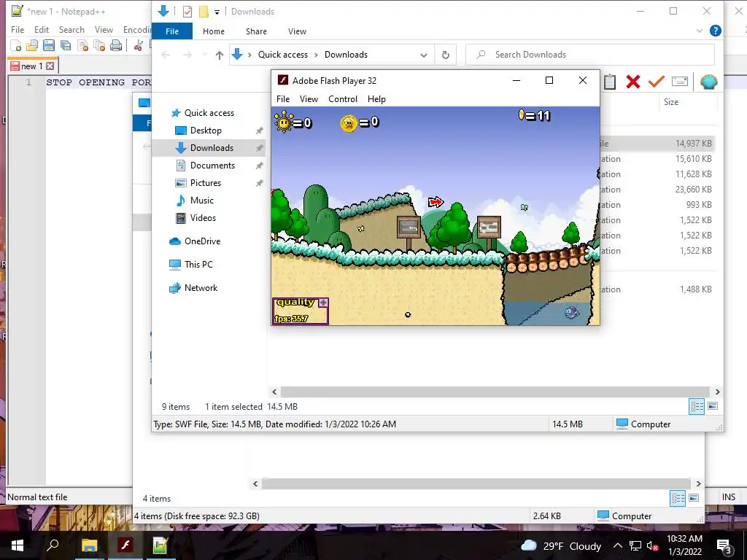Click the Search Downloads field
Screen dimensions: 747x560
pyautogui.click(x=590, y=54)
